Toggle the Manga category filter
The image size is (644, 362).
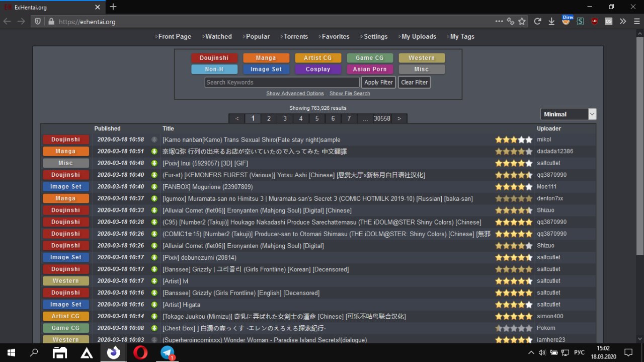266,58
